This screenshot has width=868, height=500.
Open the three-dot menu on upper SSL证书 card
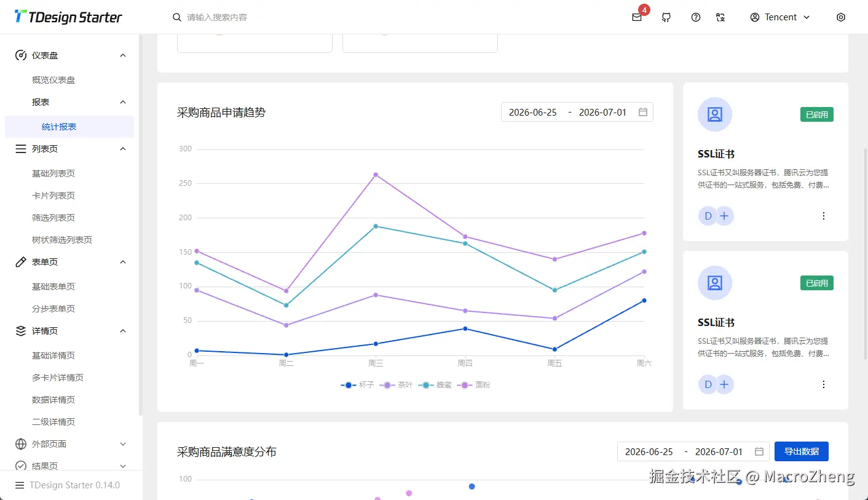pyautogui.click(x=824, y=216)
